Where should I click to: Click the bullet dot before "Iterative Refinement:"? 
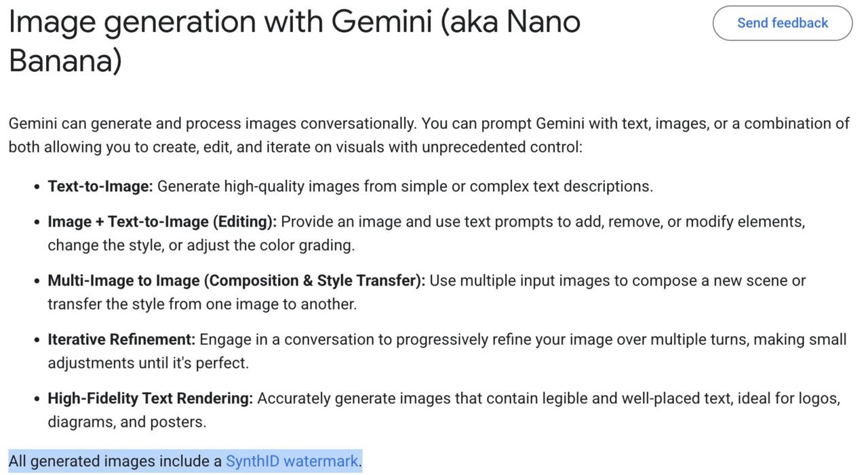point(37,340)
